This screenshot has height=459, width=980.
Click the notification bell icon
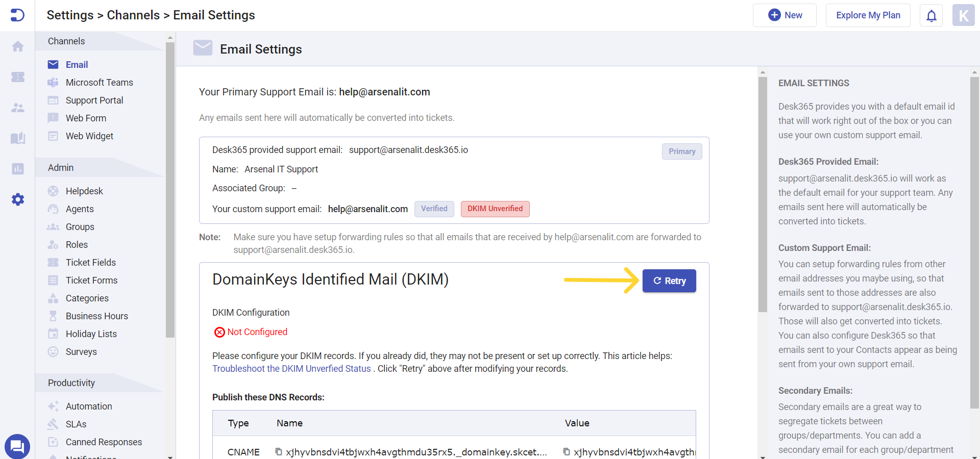931,15
